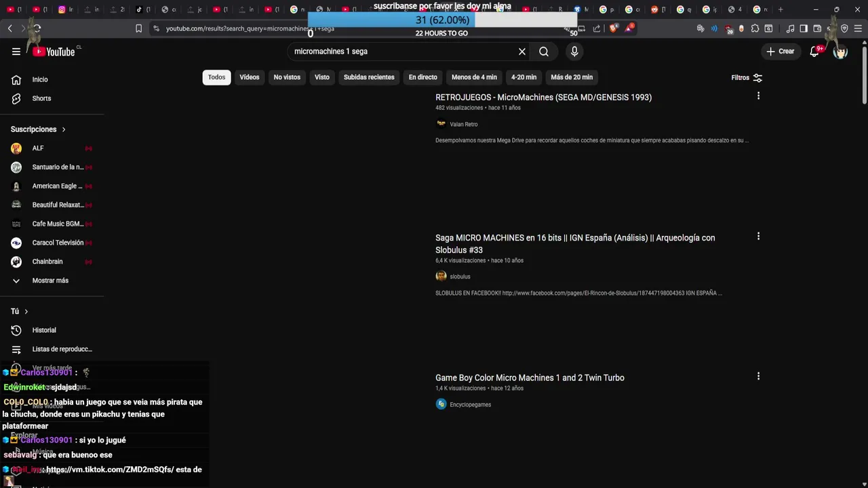Viewport: 868px width, 488px height.
Task: Open the notifications bell
Action: pyautogui.click(x=814, y=52)
